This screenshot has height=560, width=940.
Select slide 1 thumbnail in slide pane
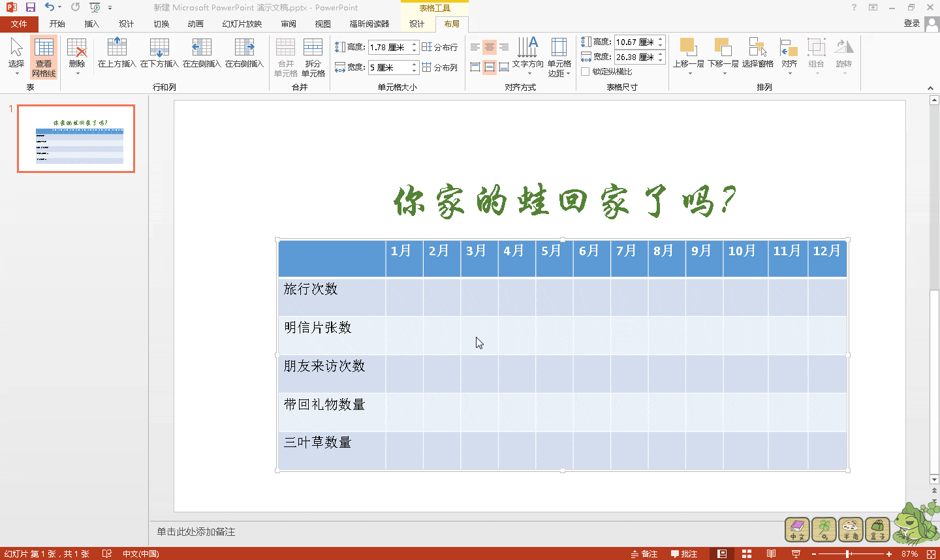click(75, 138)
